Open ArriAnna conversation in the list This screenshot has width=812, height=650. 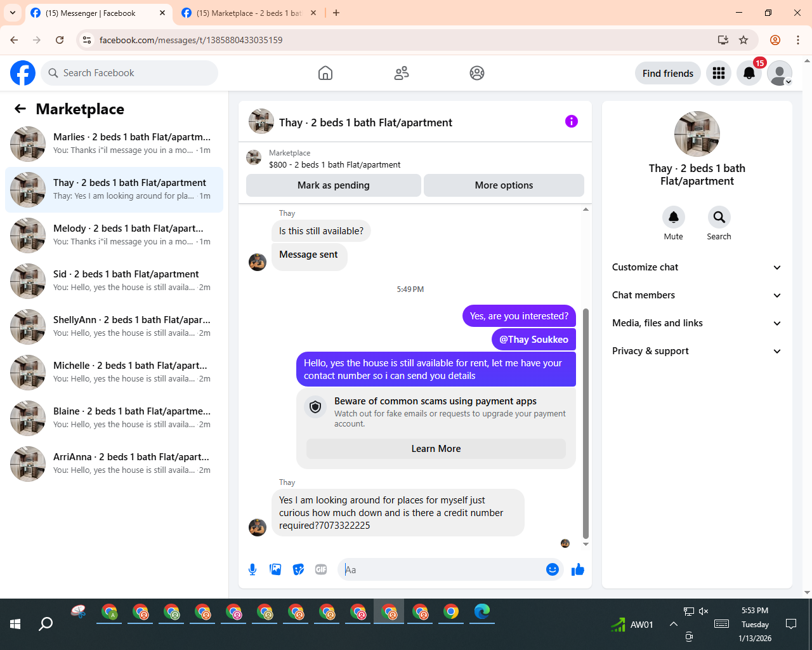pos(114,464)
